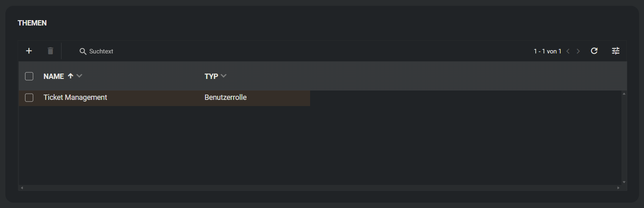
Task: Expand the TYP column dropdown chevron
Action: 224,76
